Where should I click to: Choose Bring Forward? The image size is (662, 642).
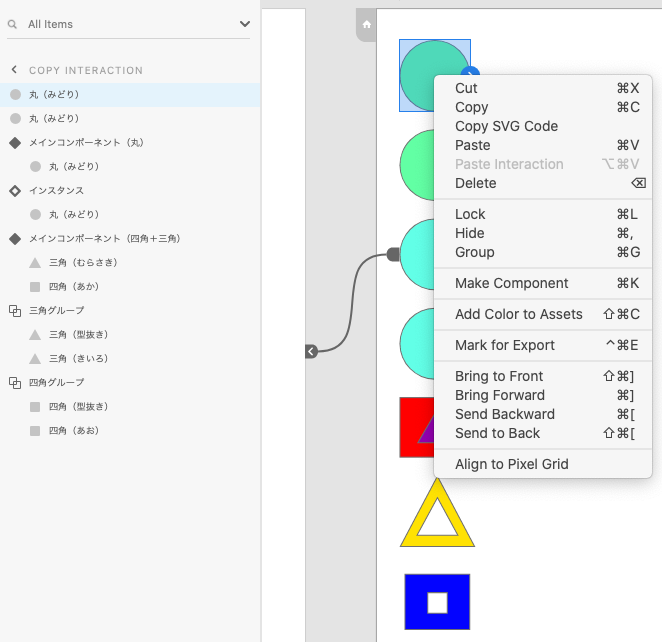(543, 395)
